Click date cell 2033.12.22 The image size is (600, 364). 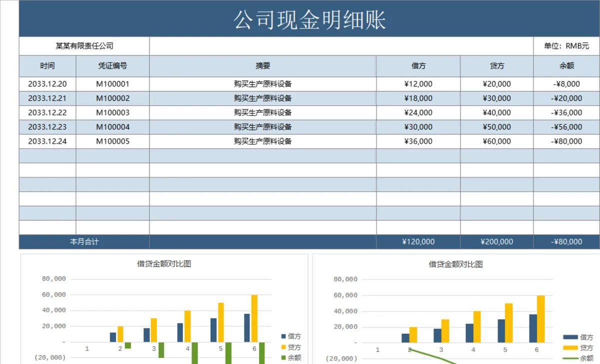coord(47,113)
